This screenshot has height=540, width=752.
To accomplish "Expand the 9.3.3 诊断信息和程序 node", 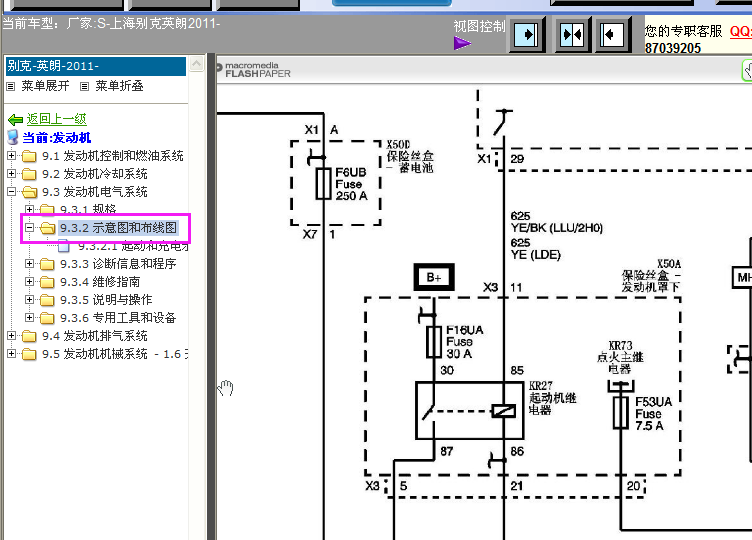I will click(30, 263).
